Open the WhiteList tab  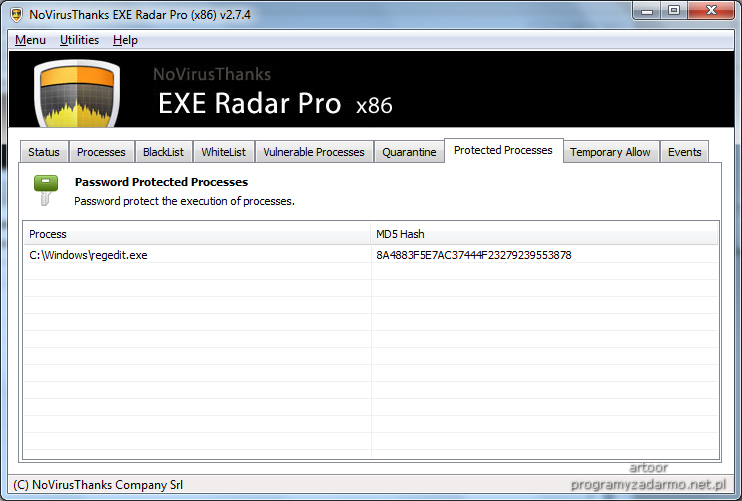[223, 152]
